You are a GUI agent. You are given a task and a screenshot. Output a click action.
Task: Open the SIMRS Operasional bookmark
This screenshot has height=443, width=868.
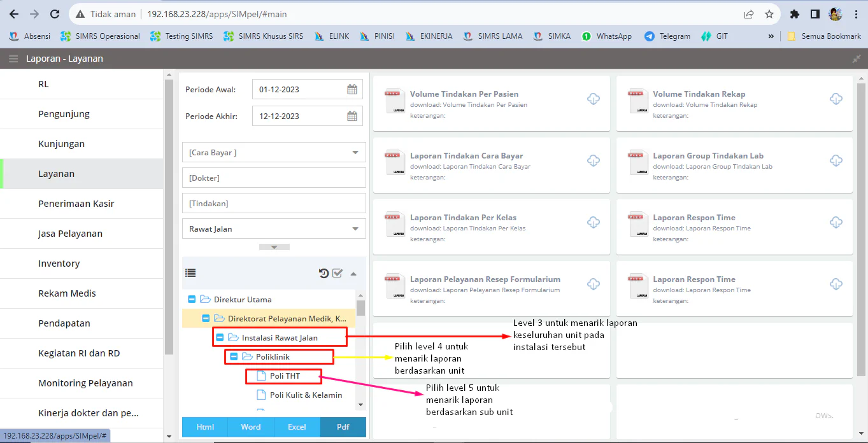[x=100, y=36]
